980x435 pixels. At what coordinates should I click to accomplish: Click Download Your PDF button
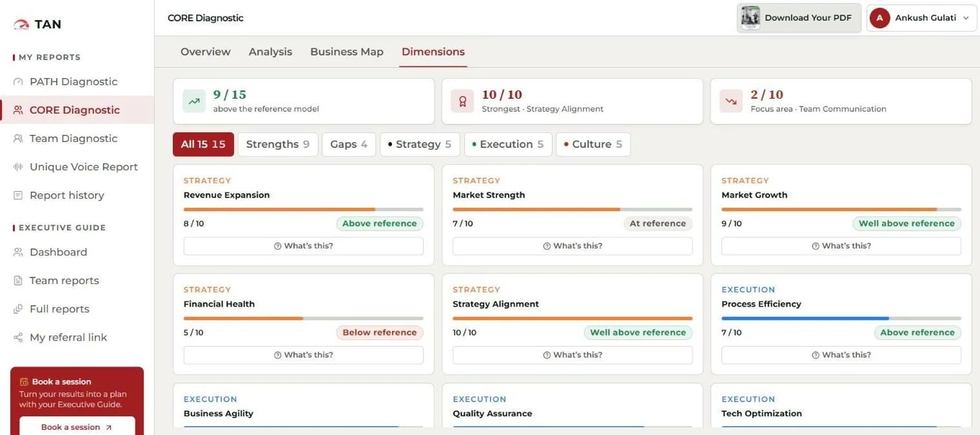pos(799,18)
